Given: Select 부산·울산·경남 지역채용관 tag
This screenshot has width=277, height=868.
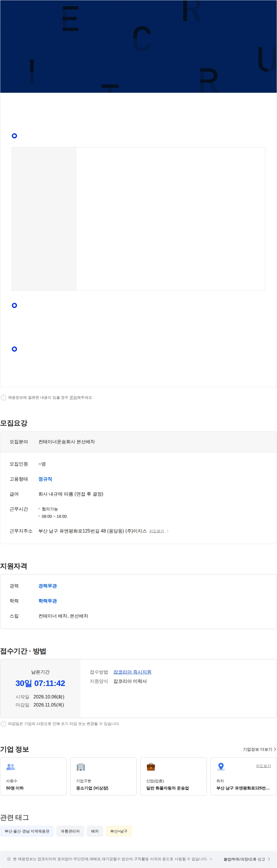Looking at the screenshot, I should 27,831.
